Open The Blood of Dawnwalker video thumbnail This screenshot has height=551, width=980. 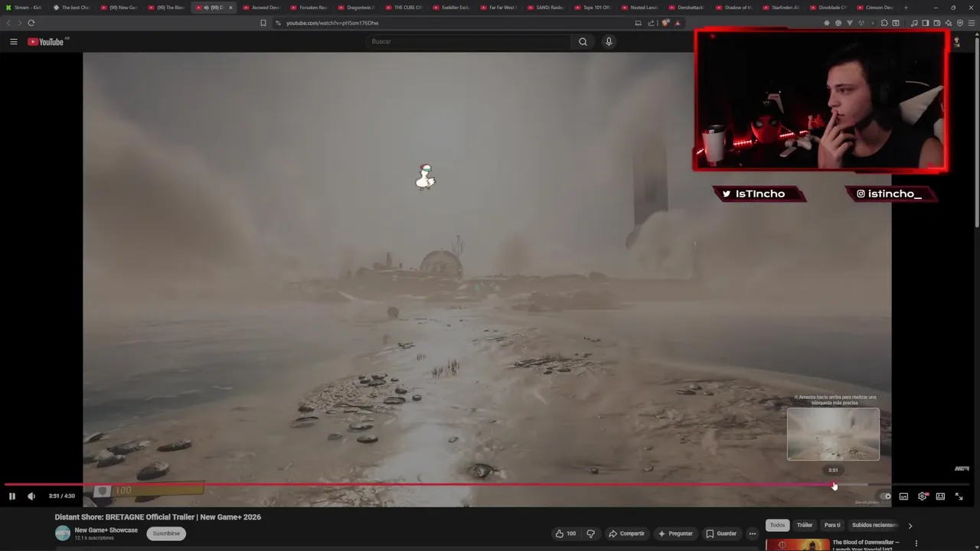tap(797, 545)
